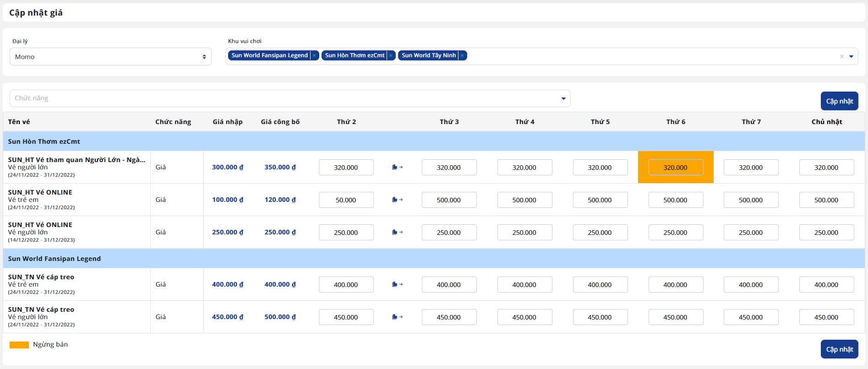Click Giá công bố column header
The height and width of the screenshot is (369, 868).
(280, 122)
